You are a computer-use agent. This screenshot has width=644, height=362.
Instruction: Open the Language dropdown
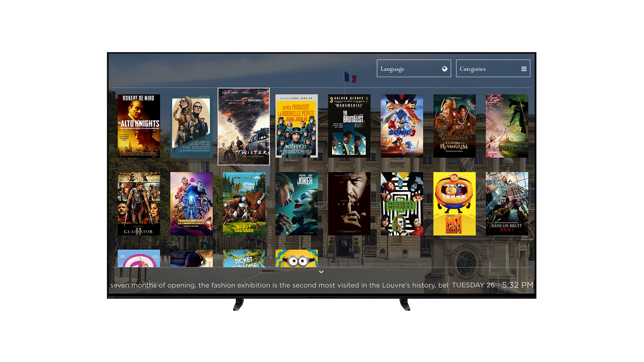point(414,68)
